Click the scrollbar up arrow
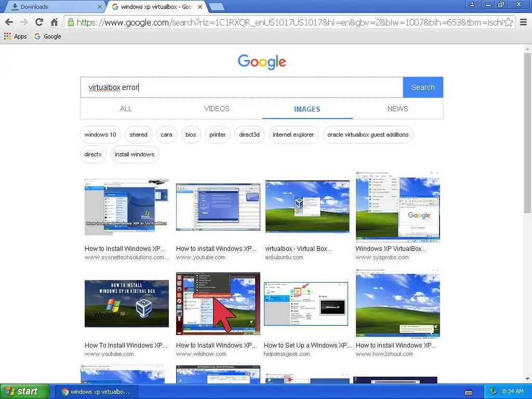 527,49
